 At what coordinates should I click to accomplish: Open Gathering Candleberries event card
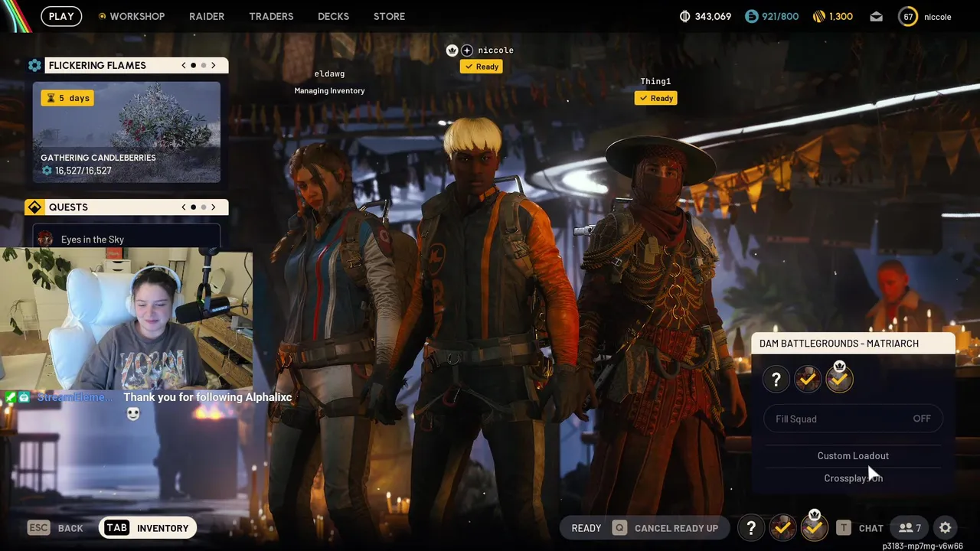[126, 132]
